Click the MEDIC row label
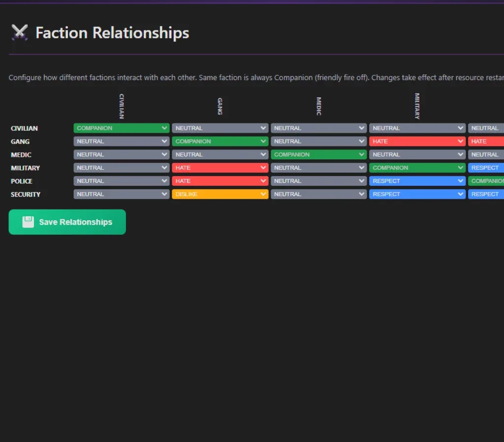The width and height of the screenshot is (504, 442). [21, 155]
